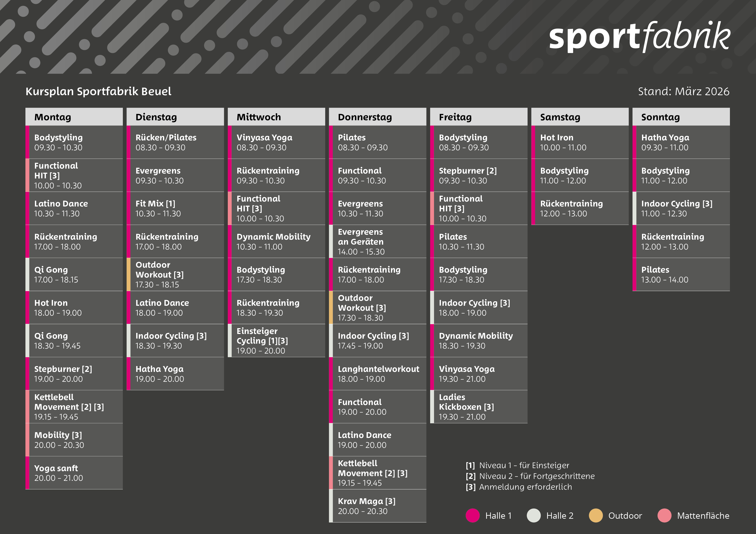The image size is (756, 534).
Task: Select the orange Outdoor legend circle
Action: [596, 515]
